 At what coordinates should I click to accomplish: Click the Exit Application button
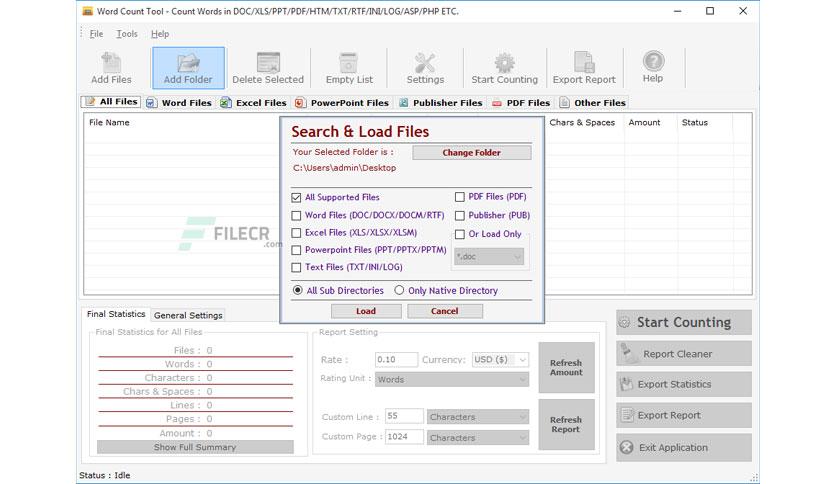click(684, 447)
